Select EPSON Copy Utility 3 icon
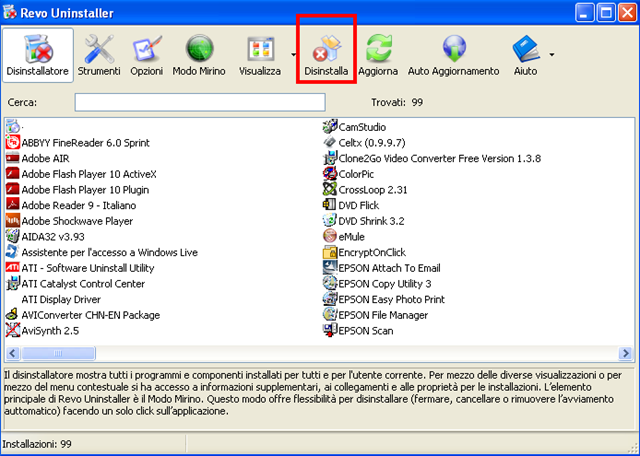 click(x=329, y=283)
